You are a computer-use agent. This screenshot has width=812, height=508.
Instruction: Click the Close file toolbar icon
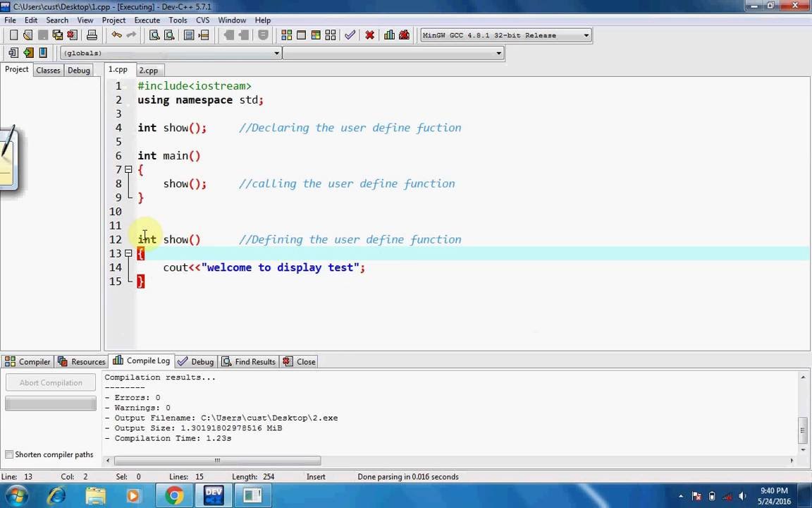point(72,35)
